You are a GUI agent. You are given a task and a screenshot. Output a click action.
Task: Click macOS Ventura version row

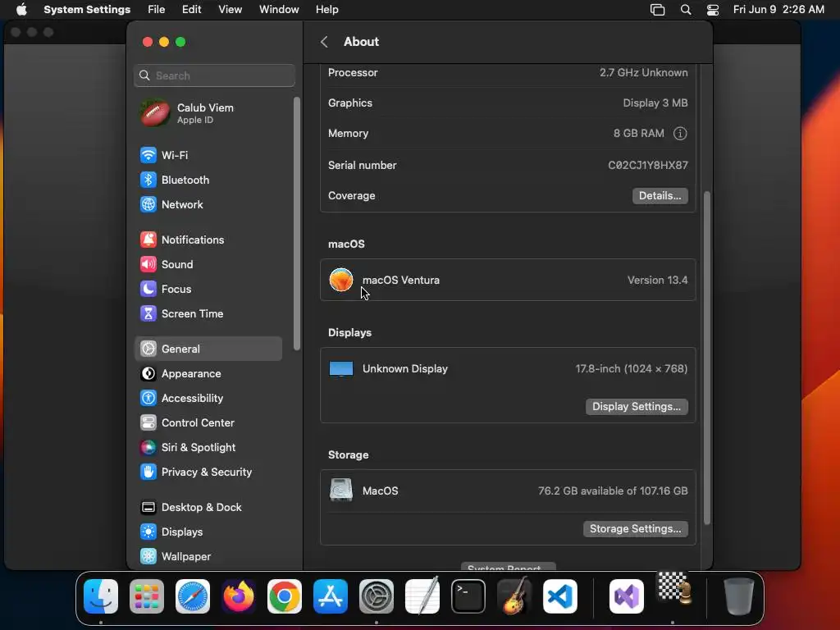[x=508, y=281]
